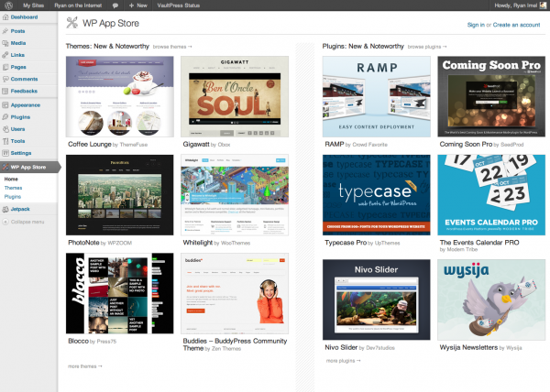Click the Settings icon in the sidebar
The height and width of the screenshot is (392, 550).
click(6, 153)
